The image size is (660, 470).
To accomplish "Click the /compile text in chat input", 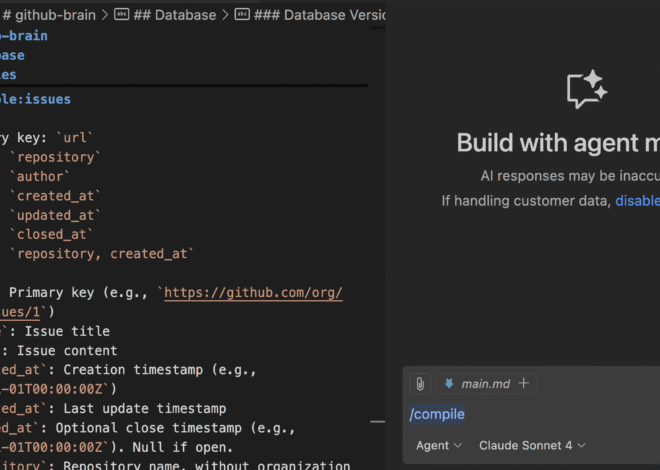I will [x=437, y=414].
